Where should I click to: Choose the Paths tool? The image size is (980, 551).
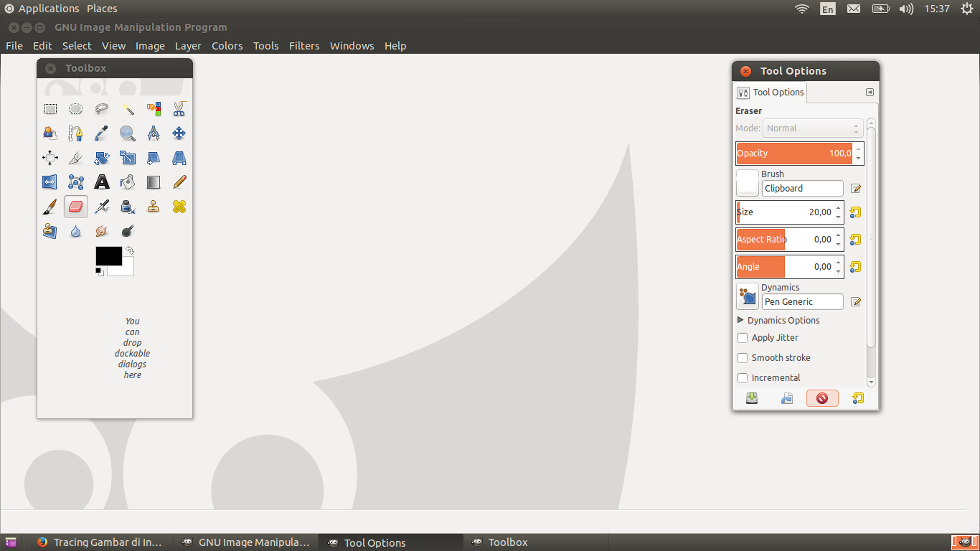pyautogui.click(x=76, y=133)
